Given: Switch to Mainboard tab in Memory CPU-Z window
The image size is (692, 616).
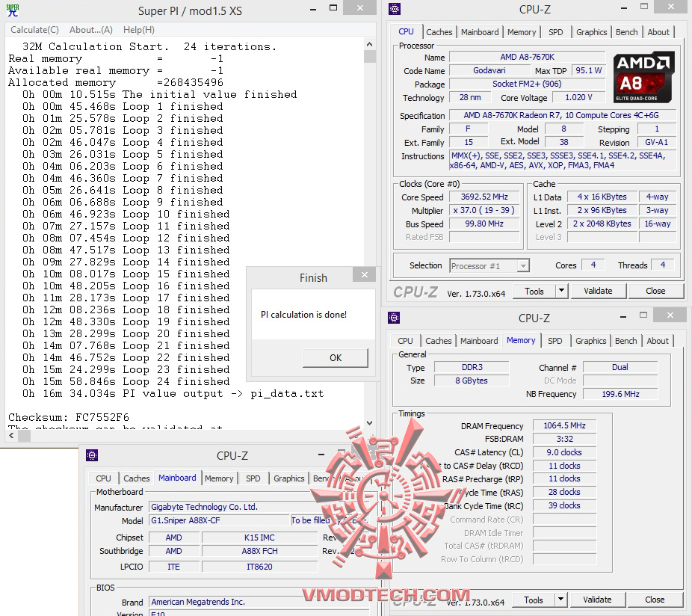Looking at the screenshot, I should click(479, 341).
